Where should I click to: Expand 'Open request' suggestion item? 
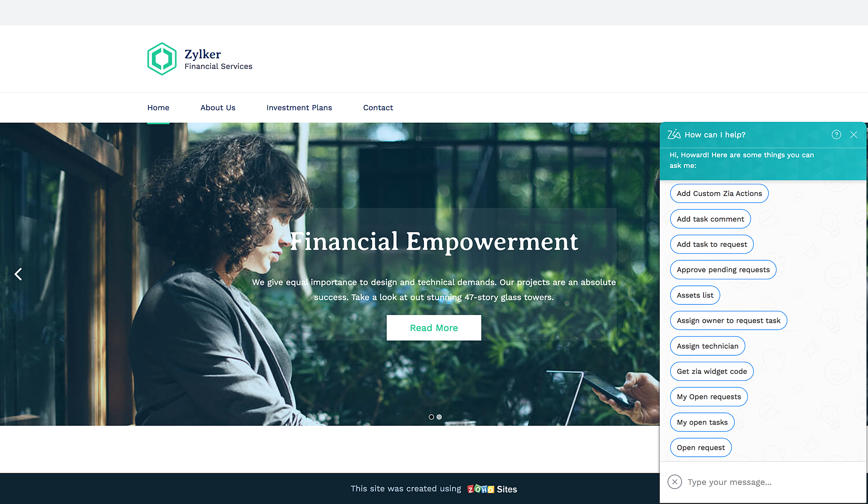tap(700, 447)
